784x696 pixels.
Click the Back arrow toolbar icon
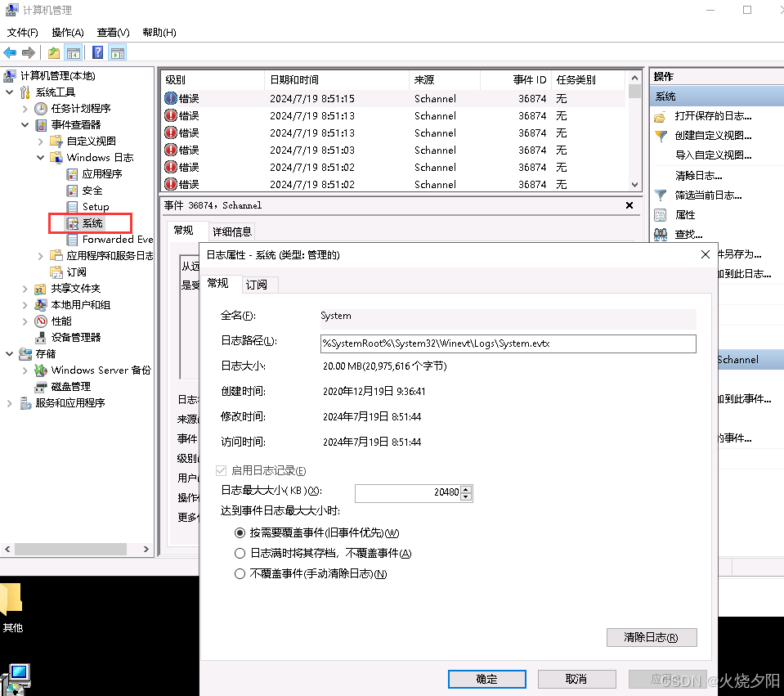point(10,53)
